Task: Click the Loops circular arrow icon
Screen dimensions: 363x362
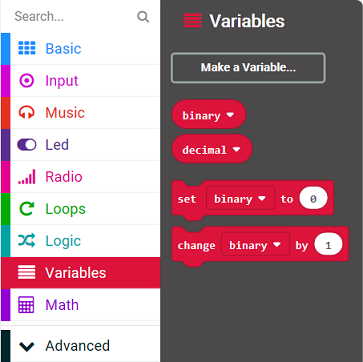Action: tap(27, 209)
